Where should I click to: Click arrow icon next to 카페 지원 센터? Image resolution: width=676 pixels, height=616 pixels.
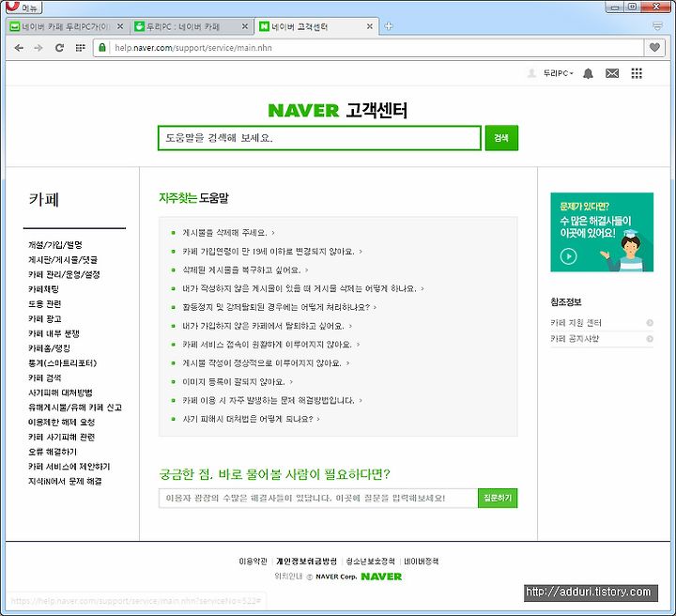(x=650, y=323)
